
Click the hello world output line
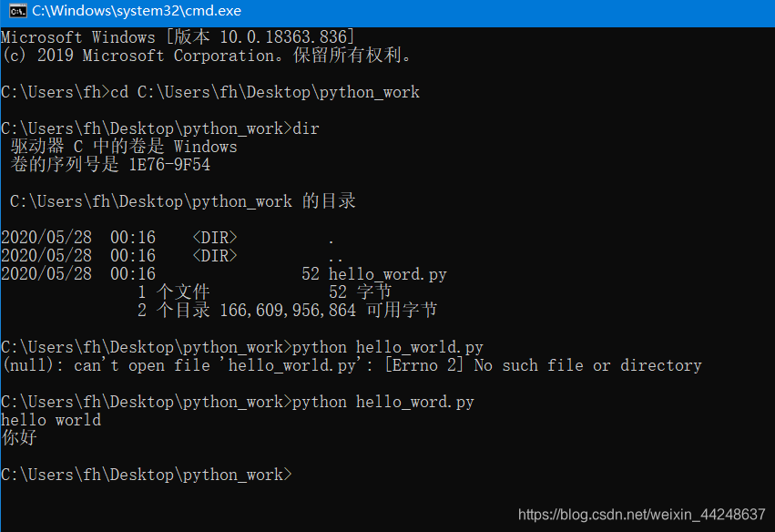[x=51, y=420]
